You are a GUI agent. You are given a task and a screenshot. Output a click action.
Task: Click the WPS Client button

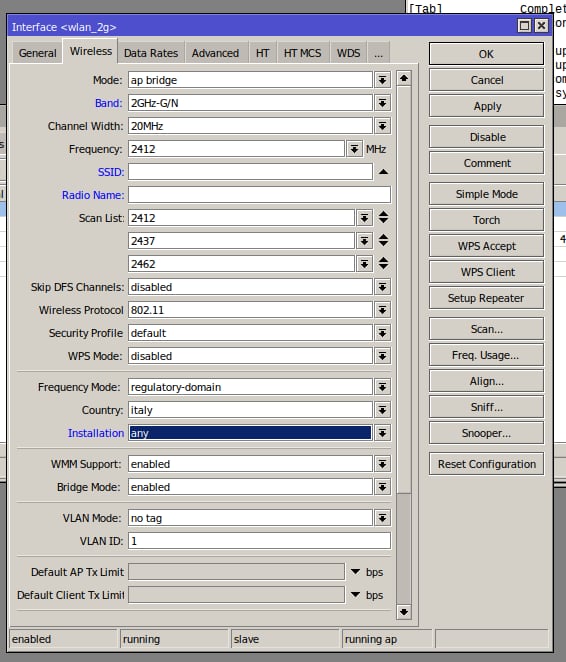coord(486,272)
